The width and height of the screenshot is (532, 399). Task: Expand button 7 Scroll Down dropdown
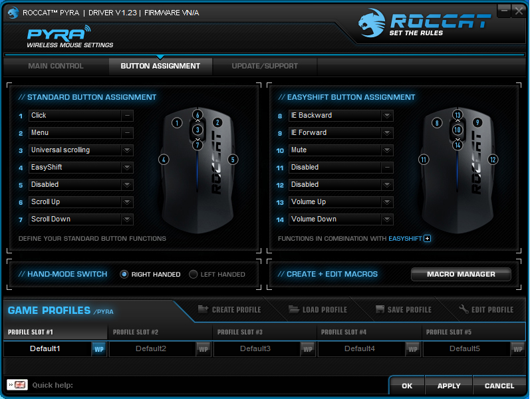pyautogui.click(x=127, y=219)
